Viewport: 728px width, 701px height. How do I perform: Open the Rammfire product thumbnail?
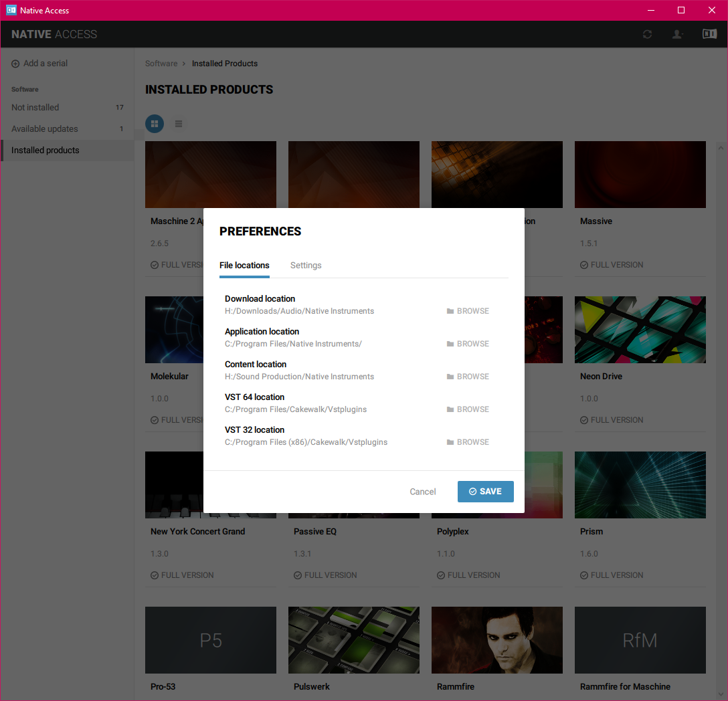496,640
